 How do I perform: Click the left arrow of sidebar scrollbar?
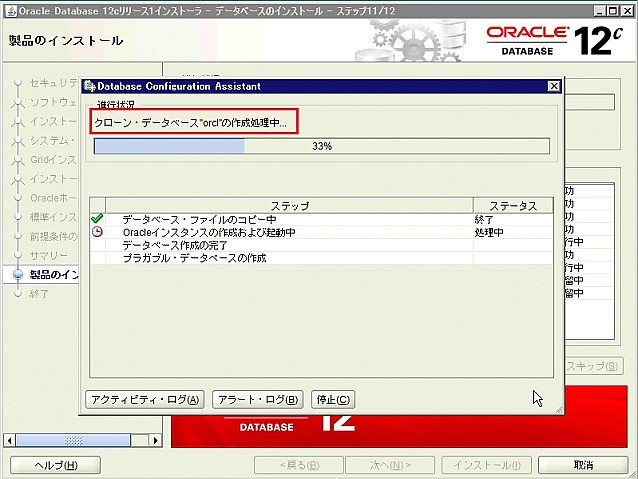(x=10, y=440)
